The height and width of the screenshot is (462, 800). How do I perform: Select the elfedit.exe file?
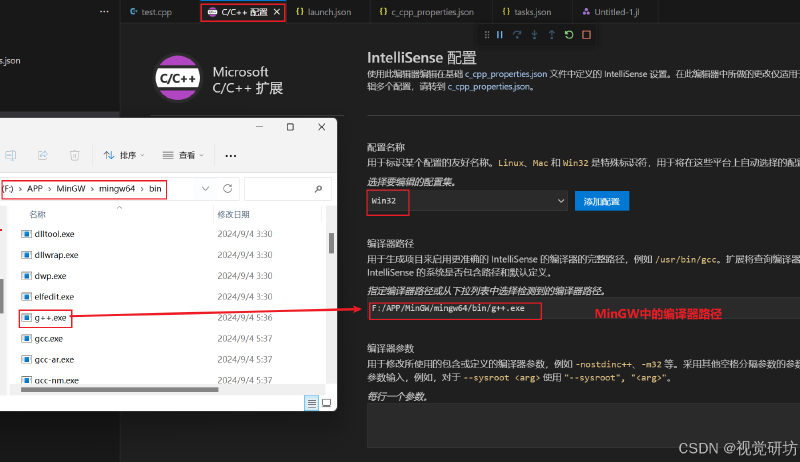point(54,297)
